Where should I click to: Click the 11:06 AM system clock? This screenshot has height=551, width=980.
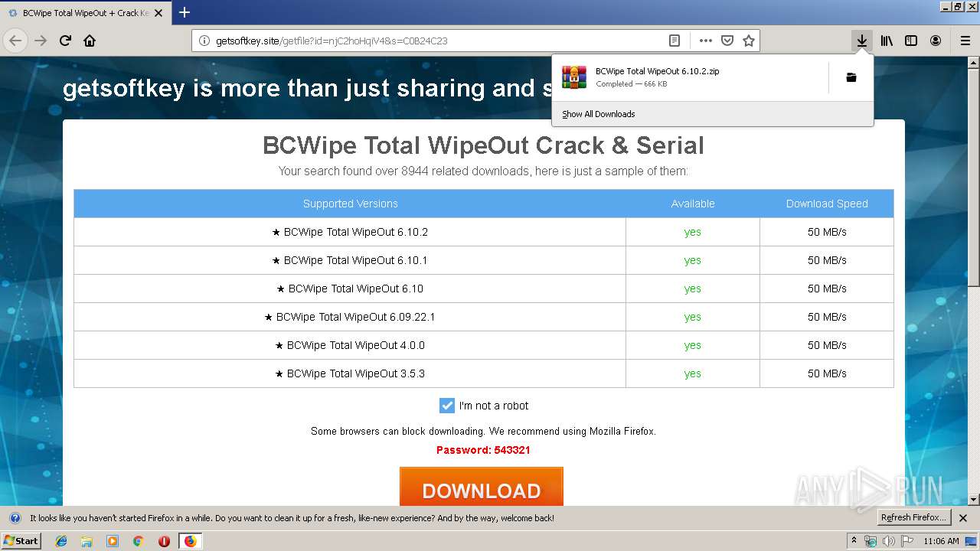[941, 541]
